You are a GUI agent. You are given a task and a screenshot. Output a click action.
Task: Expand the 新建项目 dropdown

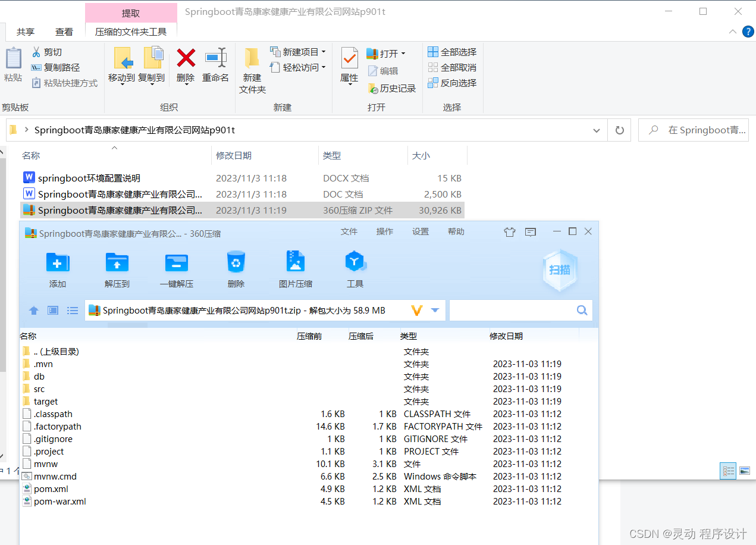pos(324,52)
